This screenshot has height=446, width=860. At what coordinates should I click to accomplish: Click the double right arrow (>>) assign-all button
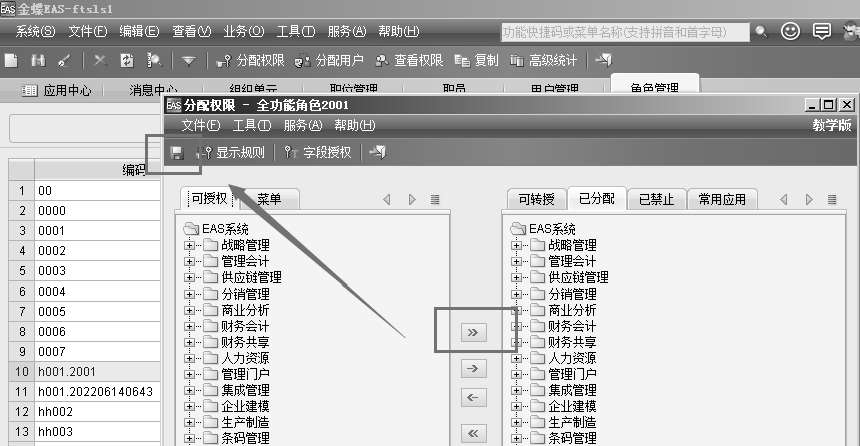pyautogui.click(x=473, y=332)
